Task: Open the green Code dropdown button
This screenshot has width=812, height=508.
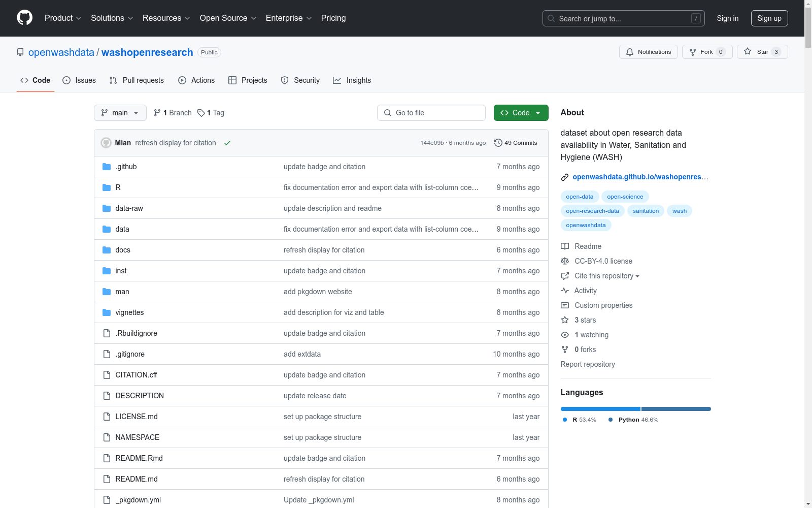Action: (521, 113)
